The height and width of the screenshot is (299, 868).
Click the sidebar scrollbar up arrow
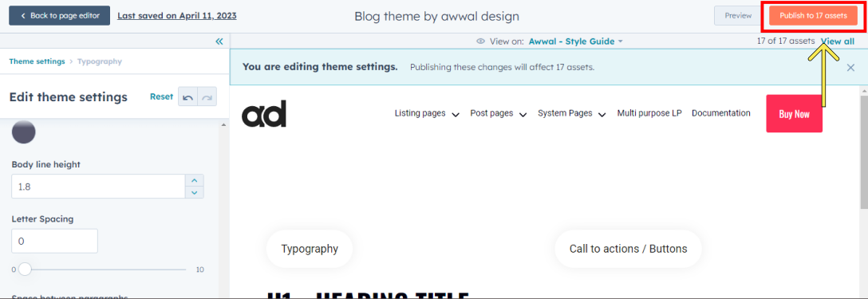[223, 124]
